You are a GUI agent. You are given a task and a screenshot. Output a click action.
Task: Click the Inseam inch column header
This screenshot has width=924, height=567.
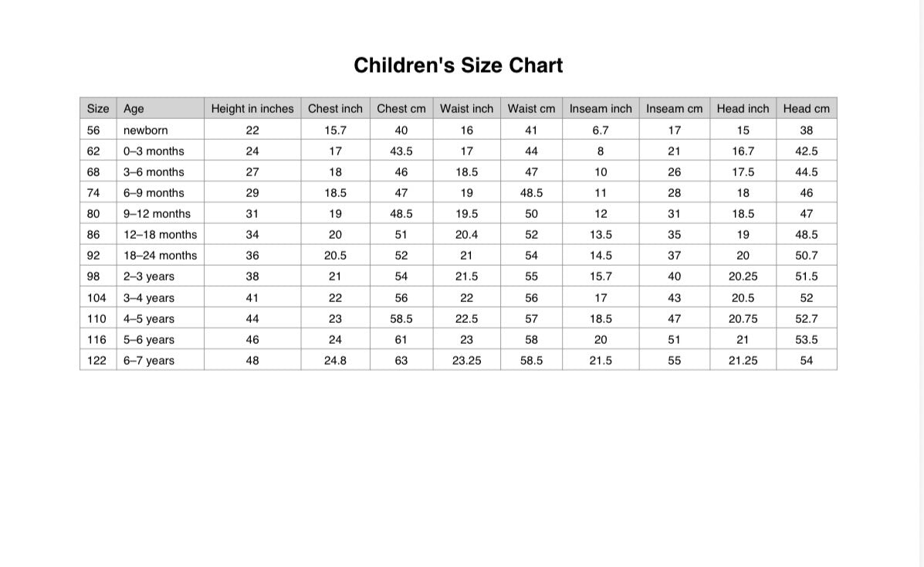pyautogui.click(x=601, y=109)
